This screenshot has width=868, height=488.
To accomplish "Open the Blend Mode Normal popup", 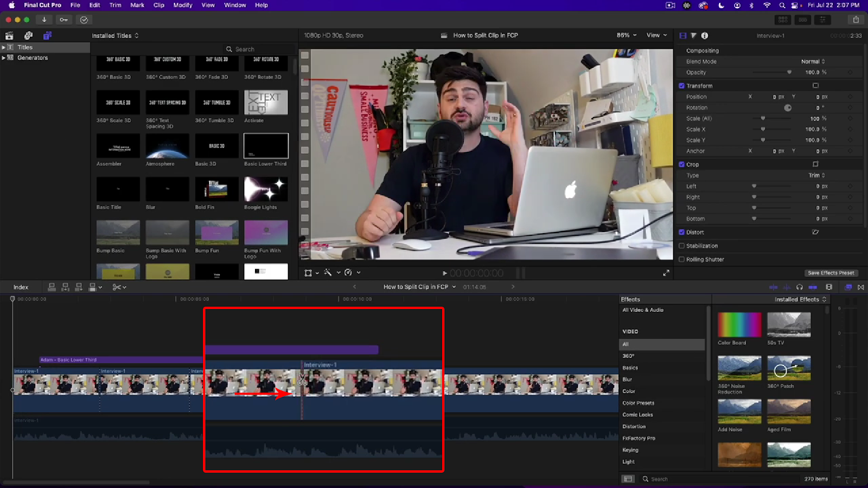I will (813, 61).
